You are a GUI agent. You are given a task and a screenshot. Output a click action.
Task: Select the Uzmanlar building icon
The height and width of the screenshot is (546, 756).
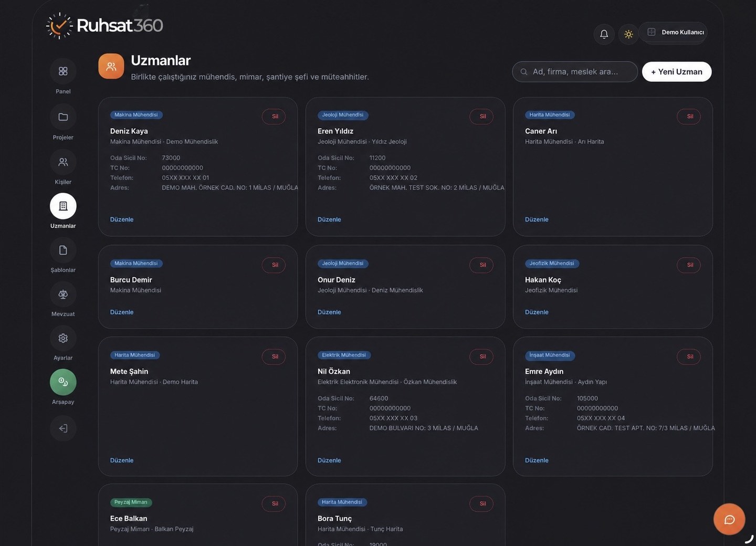[x=63, y=206]
